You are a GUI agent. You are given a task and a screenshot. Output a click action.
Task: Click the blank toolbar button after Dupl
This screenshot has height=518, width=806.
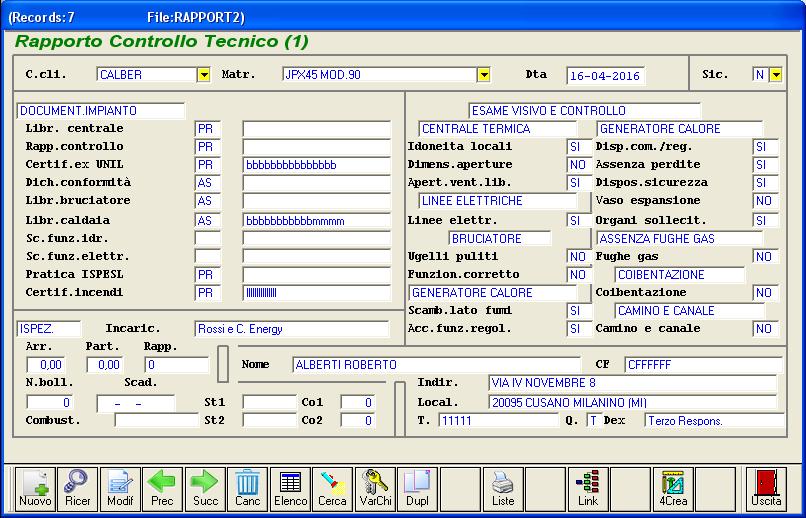(x=461, y=489)
